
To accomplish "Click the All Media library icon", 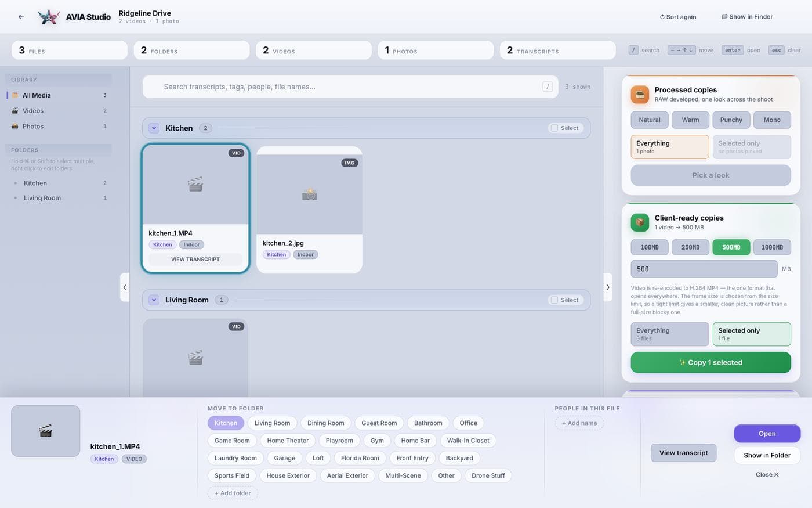I will point(15,95).
